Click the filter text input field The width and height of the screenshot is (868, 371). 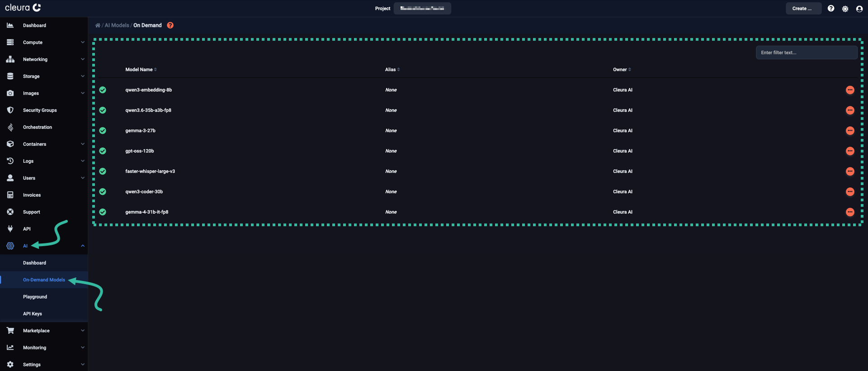click(807, 52)
